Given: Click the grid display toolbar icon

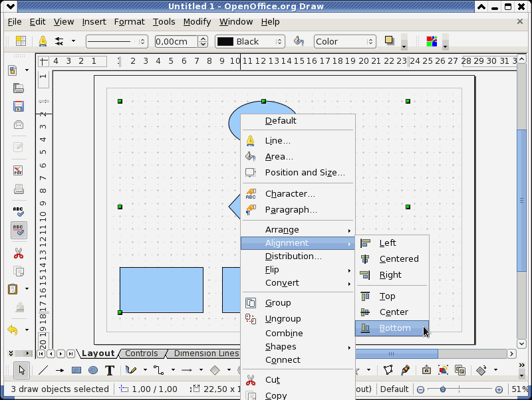Looking at the screenshot, I should 21,41.
